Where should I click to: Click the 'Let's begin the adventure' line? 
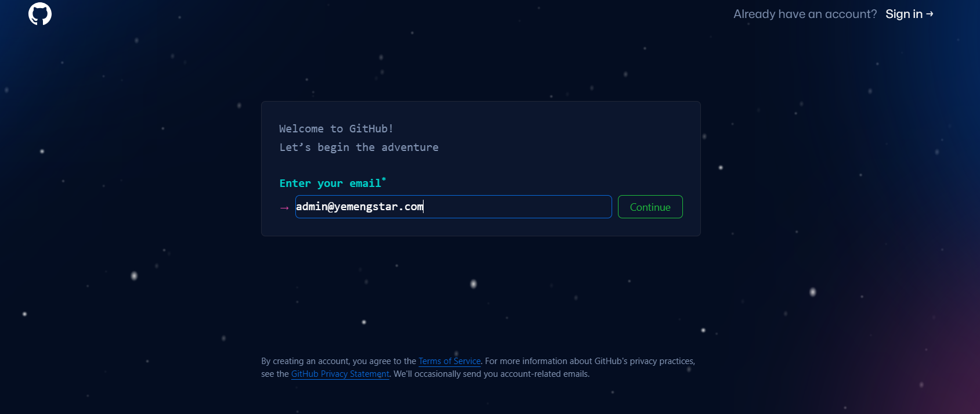pos(359,147)
